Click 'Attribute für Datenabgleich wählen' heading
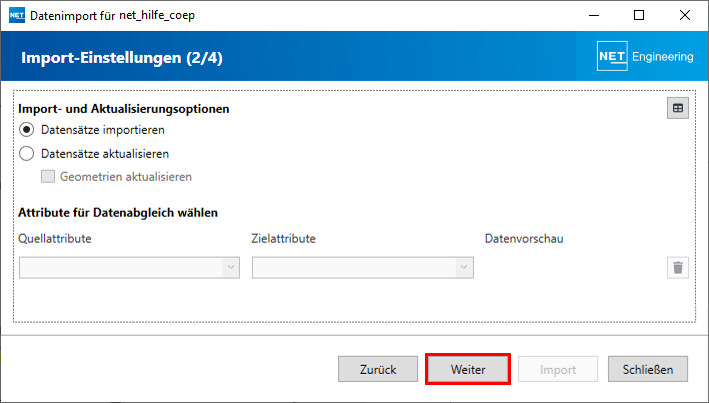Screen dimensions: 709x403 (118, 213)
